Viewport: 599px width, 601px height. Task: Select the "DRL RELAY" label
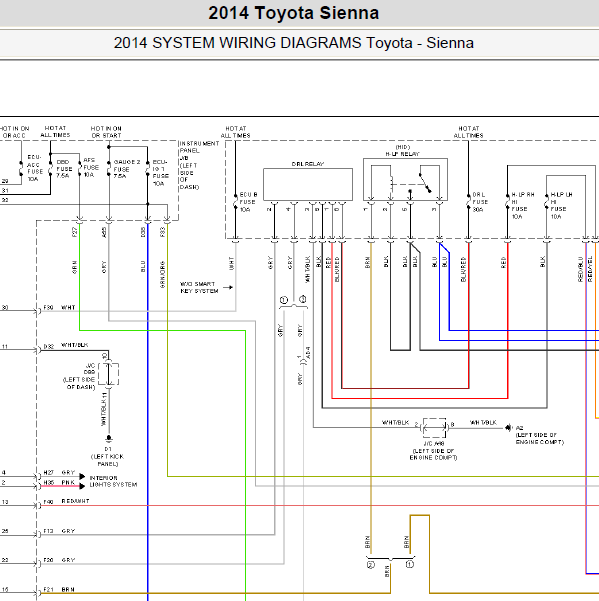pyautogui.click(x=308, y=164)
